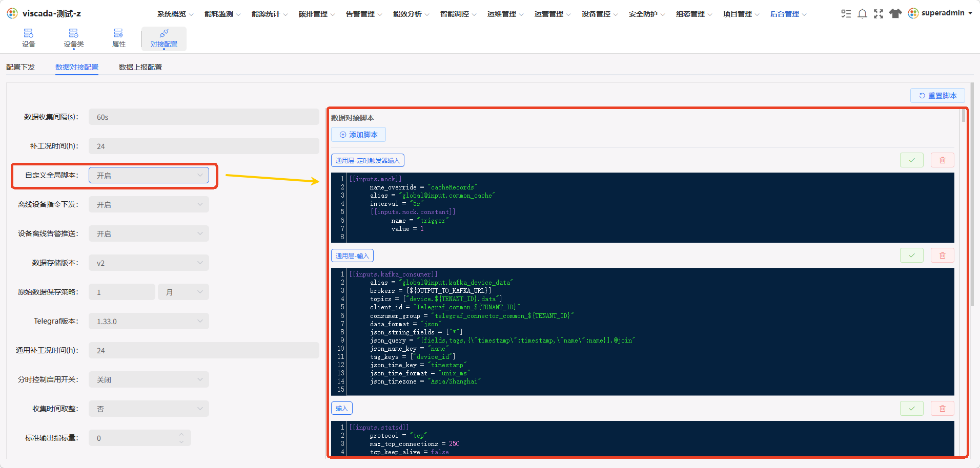The width and height of the screenshot is (980, 468).
Task: Open the 组态管理 menu
Action: point(694,14)
